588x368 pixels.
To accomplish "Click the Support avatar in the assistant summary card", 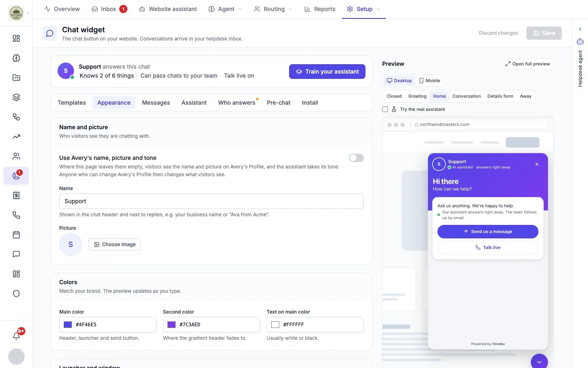I will [66, 71].
